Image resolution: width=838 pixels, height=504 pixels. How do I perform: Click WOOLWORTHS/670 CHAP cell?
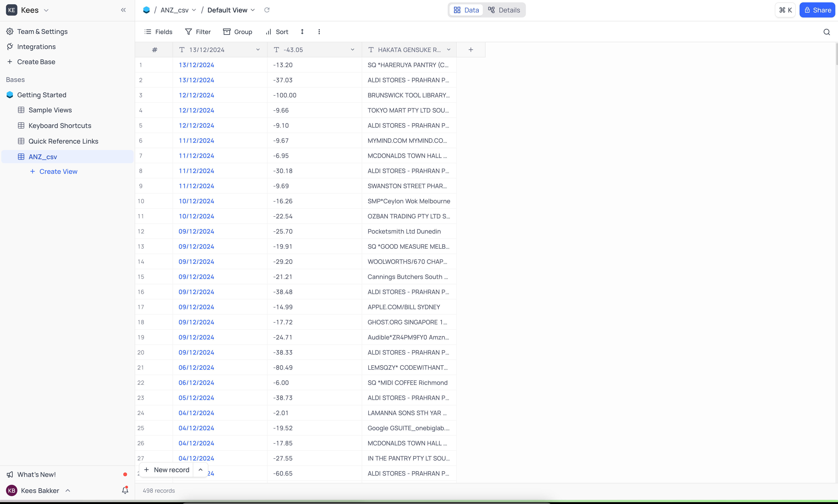tap(409, 261)
